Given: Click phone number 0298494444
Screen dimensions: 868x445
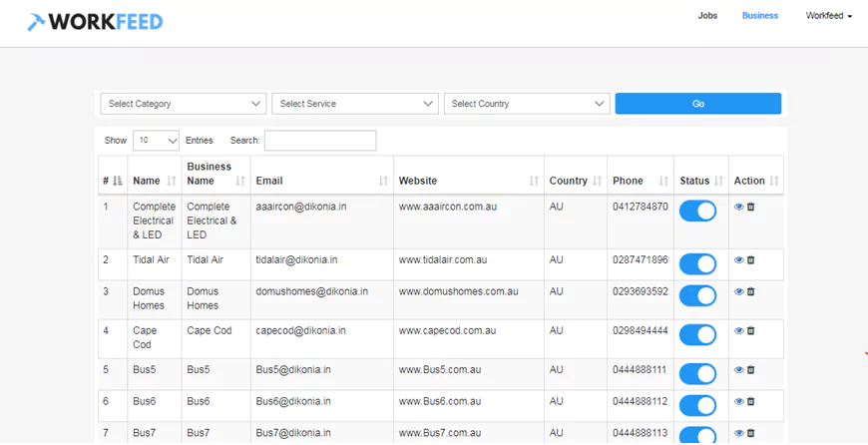Looking at the screenshot, I should (x=641, y=331).
